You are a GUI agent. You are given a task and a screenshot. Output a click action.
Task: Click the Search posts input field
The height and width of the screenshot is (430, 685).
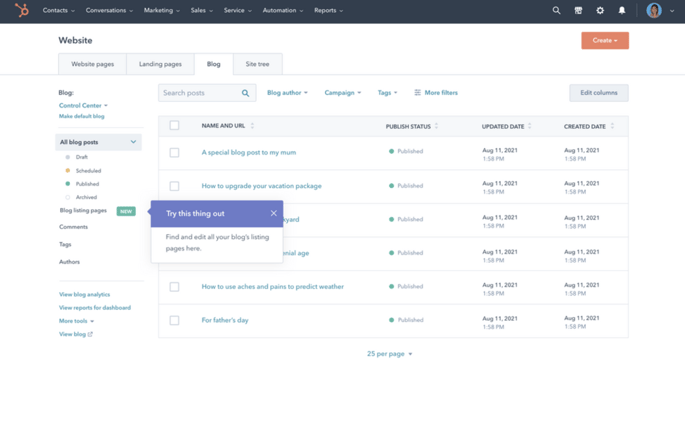(198, 93)
